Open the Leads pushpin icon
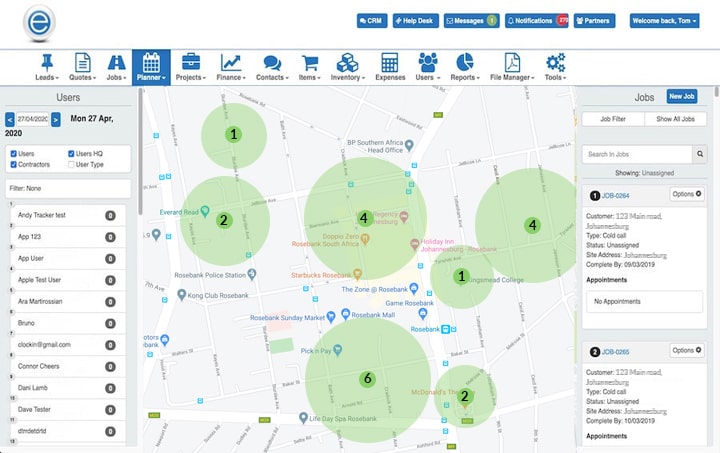The height and width of the screenshot is (453, 720). (47, 62)
